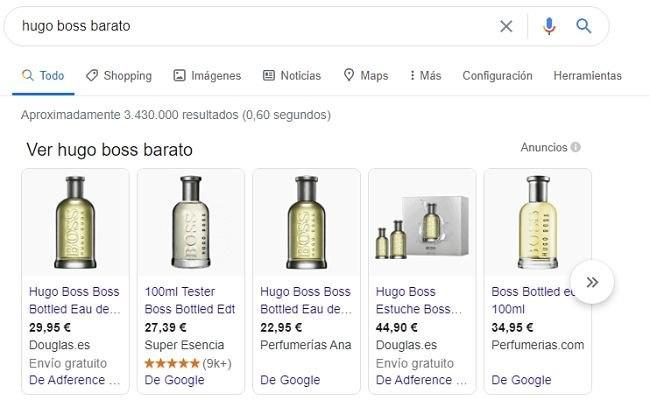Submit search with the magnifying glass icon
Image resolution: width=650 pixels, height=414 pixels.
coord(583,26)
